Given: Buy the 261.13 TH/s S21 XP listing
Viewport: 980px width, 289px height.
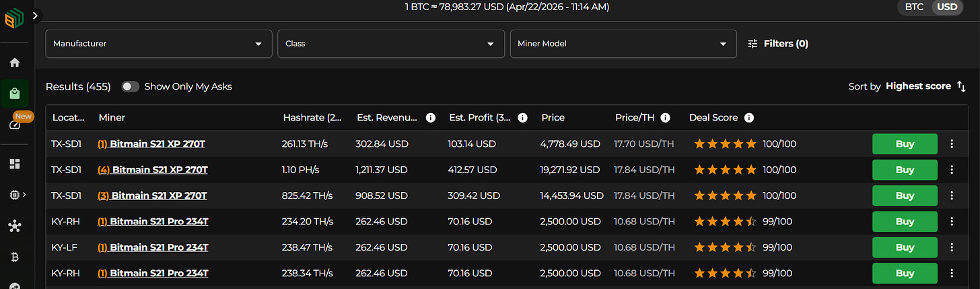Looking at the screenshot, I should pyautogui.click(x=905, y=143).
